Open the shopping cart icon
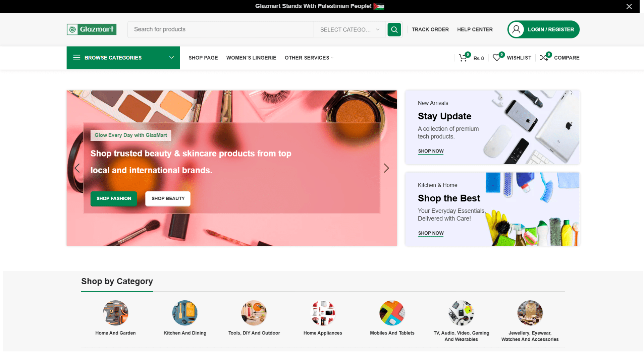The width and height of the screenshot is (644, 362). [x=463, y=58]
